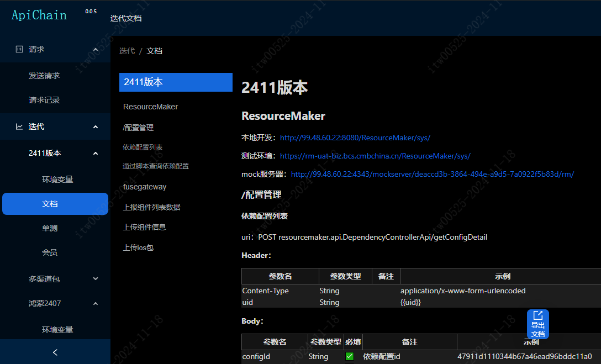Image resolution: width=601 pixels, height=364 pixels.
Task: Click the iteration chart icon in the sidebar
Action: [19, 126]
